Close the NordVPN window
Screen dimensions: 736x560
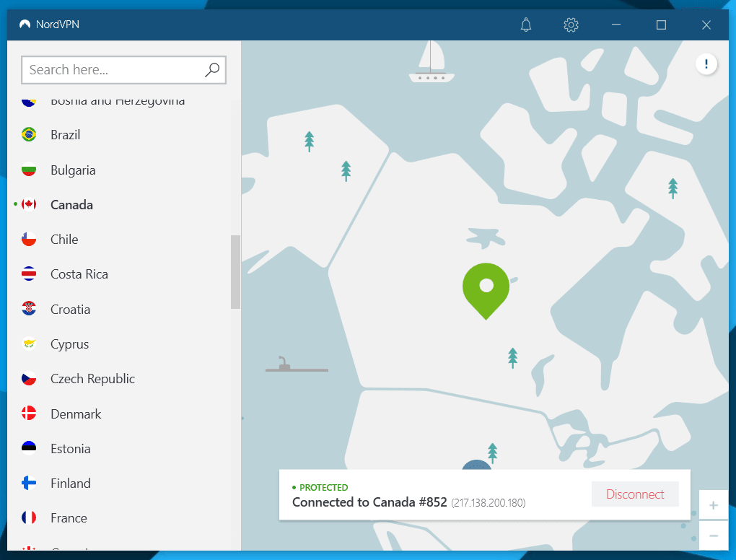coord(706,25)
